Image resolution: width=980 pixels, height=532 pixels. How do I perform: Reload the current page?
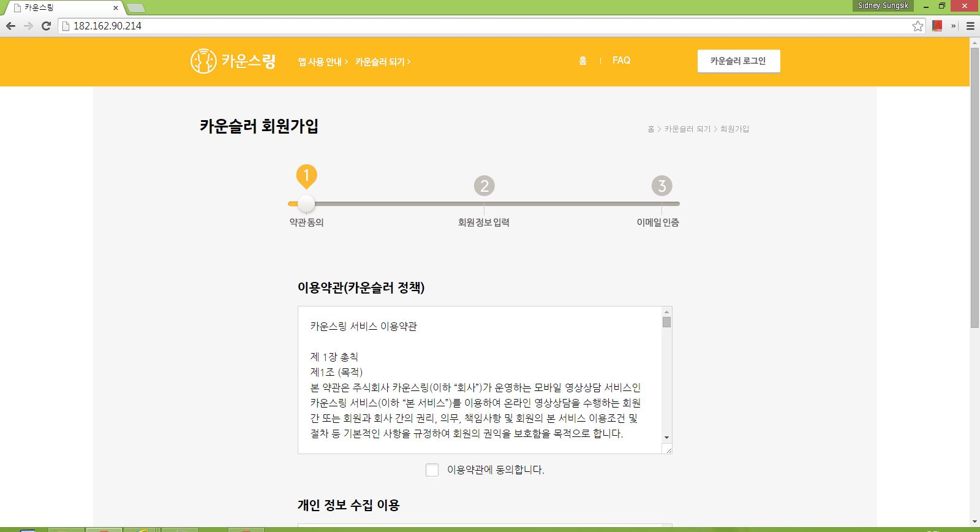[x=46, y=26]
